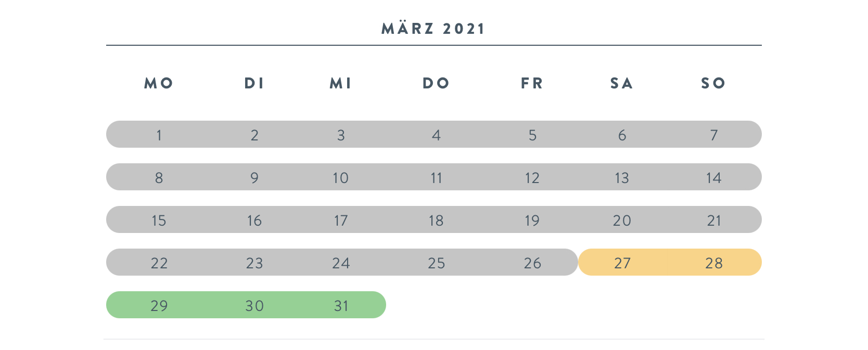Click date 30 in green row
This screenshot has width=868, height=350.
[254, 306]
